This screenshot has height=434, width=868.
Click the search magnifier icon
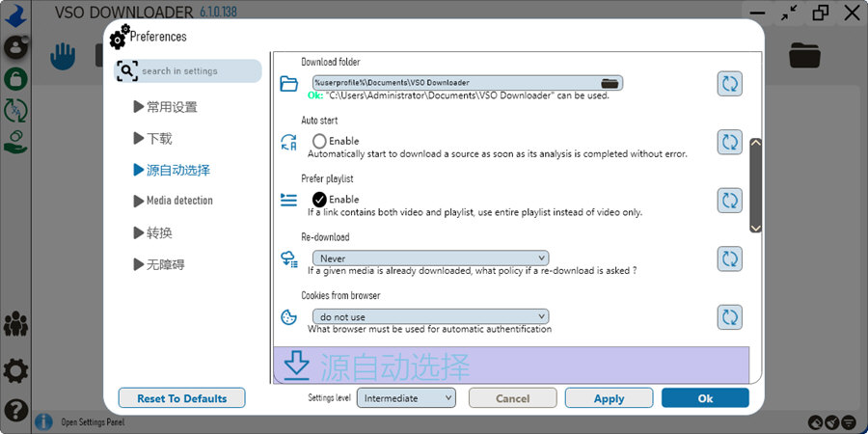coord(127,70)
